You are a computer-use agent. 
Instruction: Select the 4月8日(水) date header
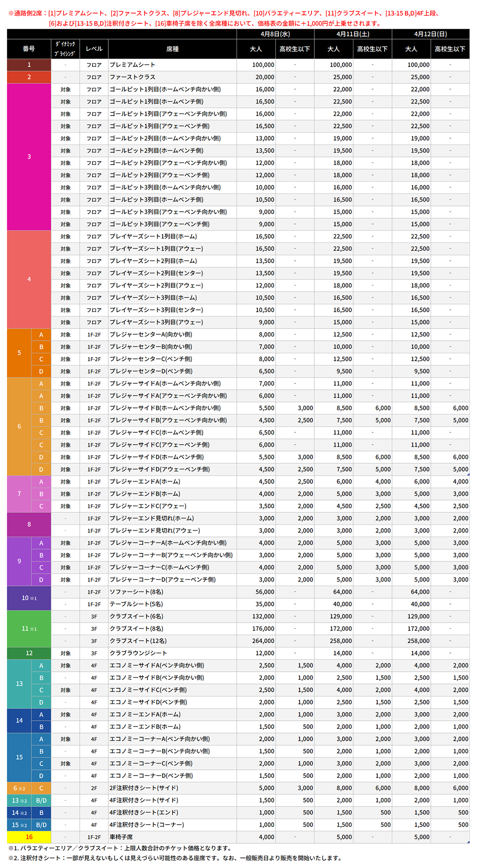[x=275, y=34]
